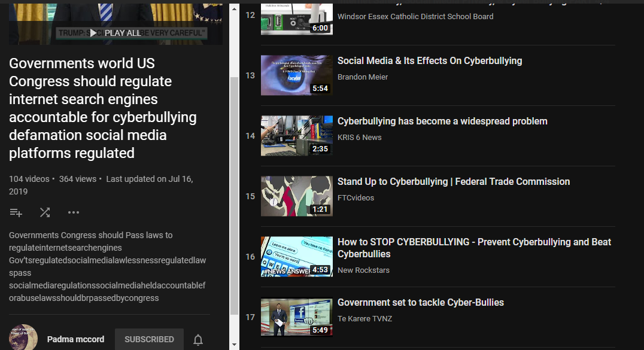This screenshot has width=644, height=350.
Task: Open FTCvideos channel link
Action: 356,197
